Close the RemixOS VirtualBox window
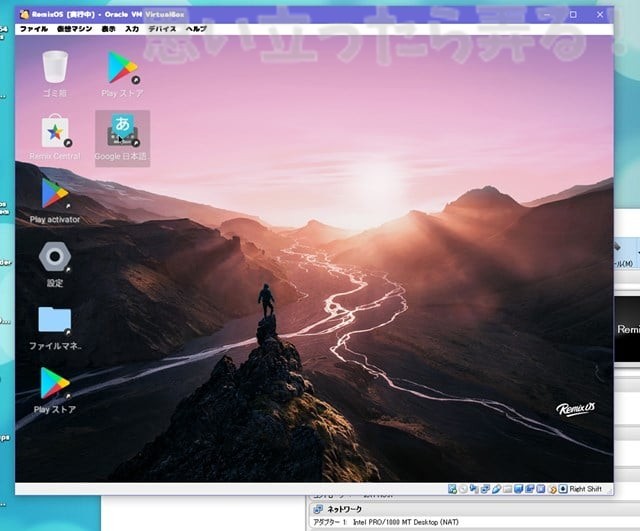 pyautogui.click(x=600, y=14)
